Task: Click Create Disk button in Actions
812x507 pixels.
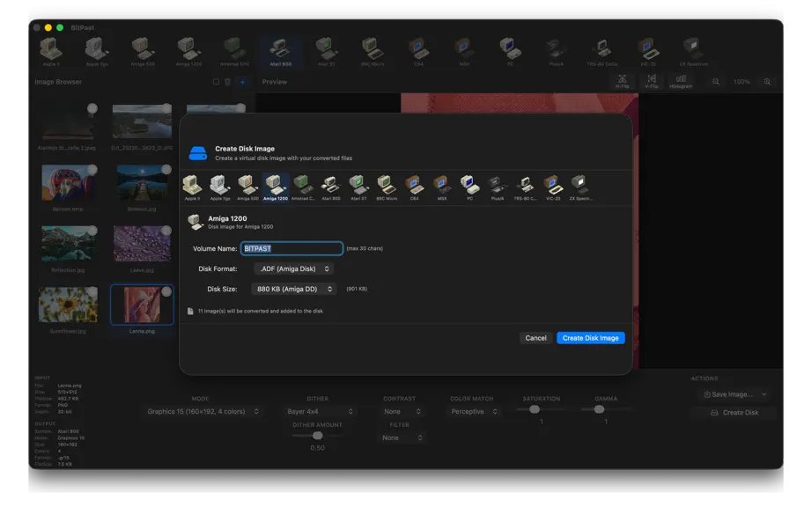Action: (734, 413)
